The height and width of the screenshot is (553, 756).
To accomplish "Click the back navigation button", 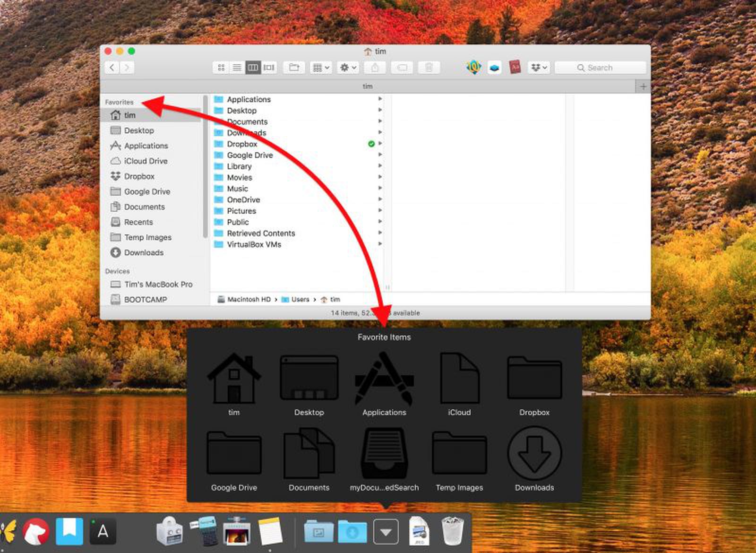I will (x=112, y=67).
